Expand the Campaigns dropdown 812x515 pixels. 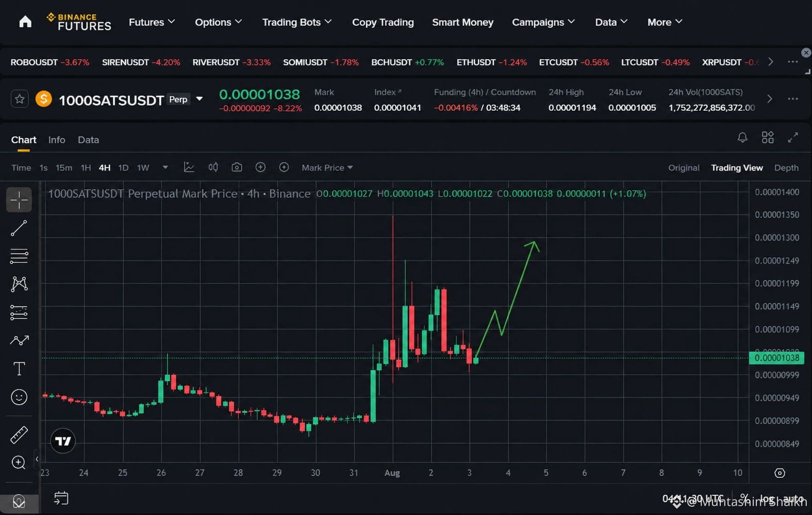[x=543, y=22]
